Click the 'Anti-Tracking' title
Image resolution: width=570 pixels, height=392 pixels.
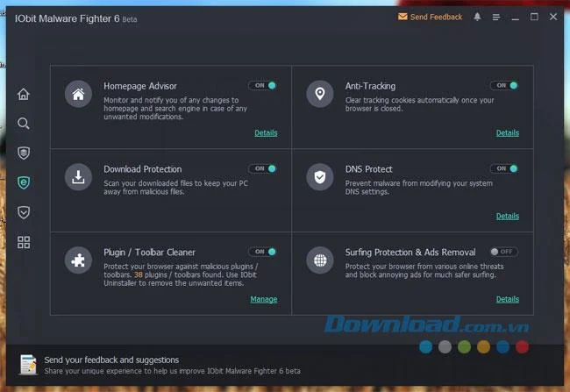370,86
